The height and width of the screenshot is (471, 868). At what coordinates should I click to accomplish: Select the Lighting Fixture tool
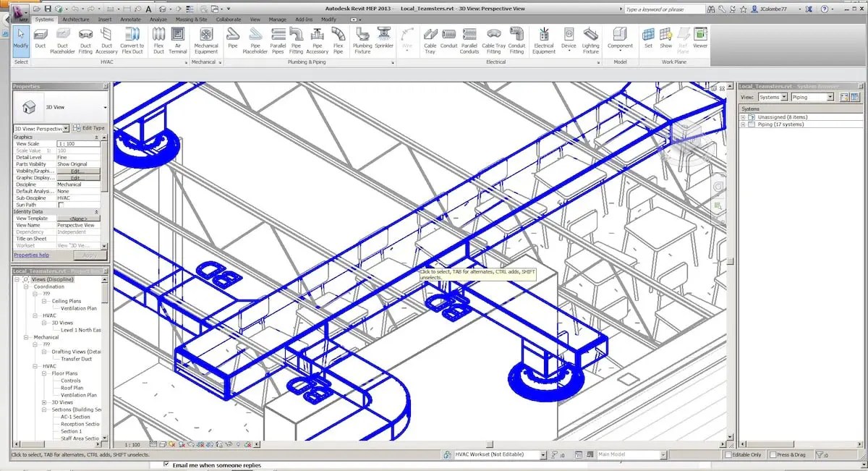[590, 40]
